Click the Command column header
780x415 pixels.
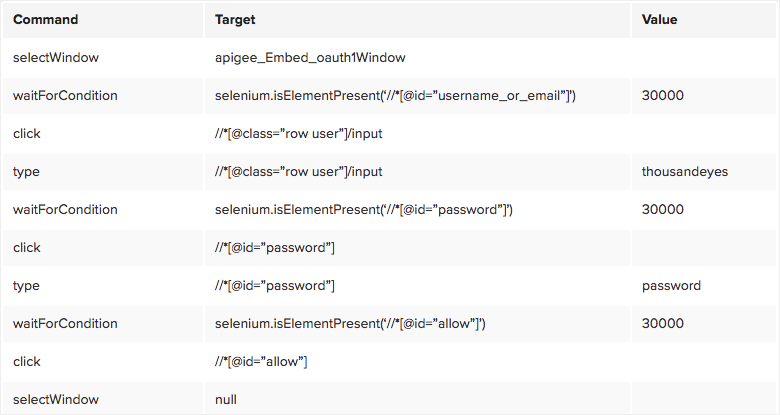click(46, 19)
